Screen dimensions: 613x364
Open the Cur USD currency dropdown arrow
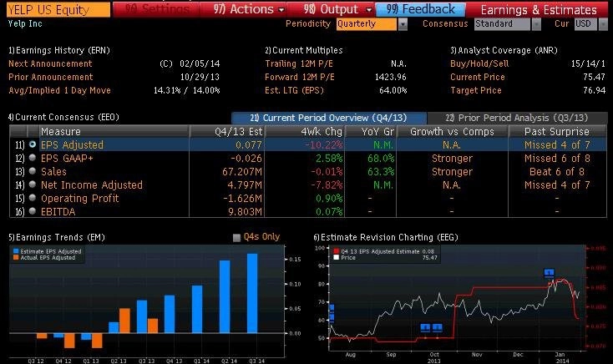(x=603, y=24)
